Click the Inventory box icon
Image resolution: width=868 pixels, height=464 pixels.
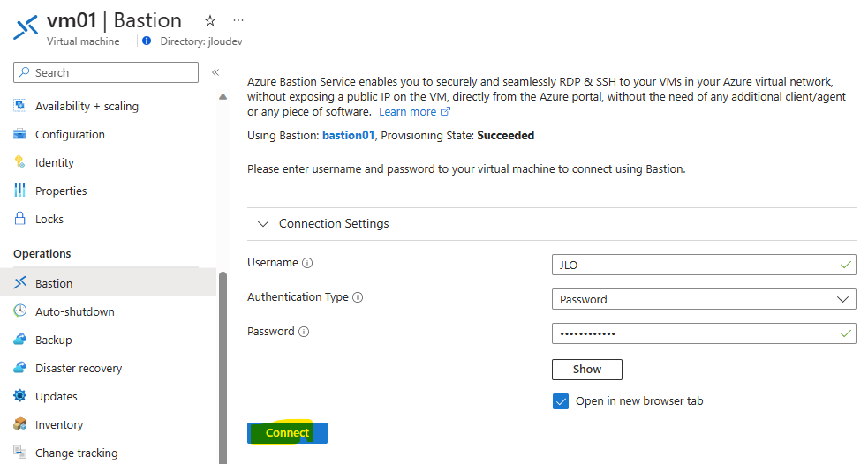tap(20, 423)
